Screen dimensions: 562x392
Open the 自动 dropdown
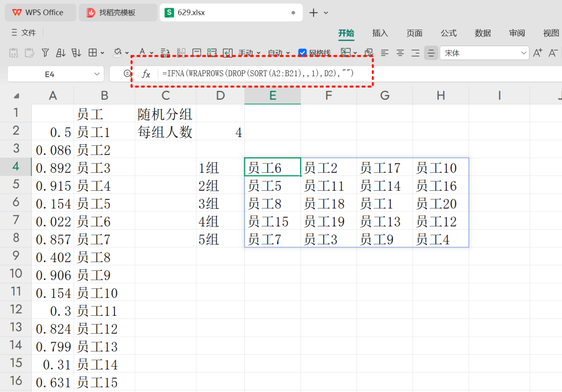[x=279, y=53]
